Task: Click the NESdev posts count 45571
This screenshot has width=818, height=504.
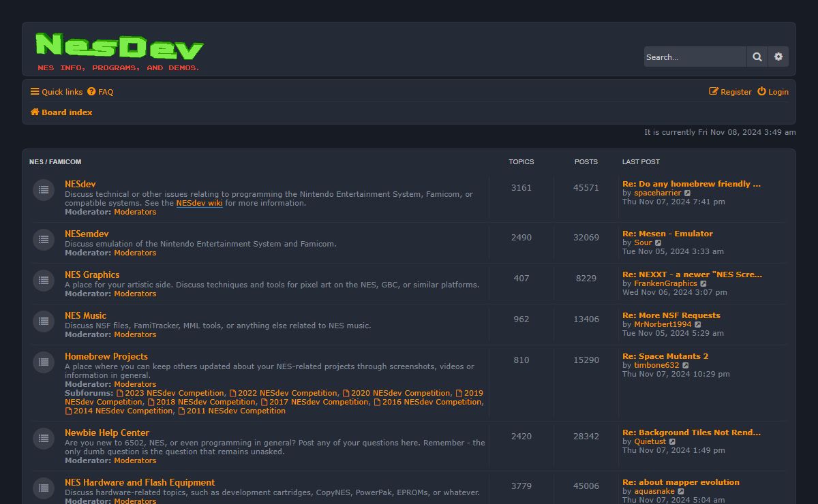Action: (586, 188)
